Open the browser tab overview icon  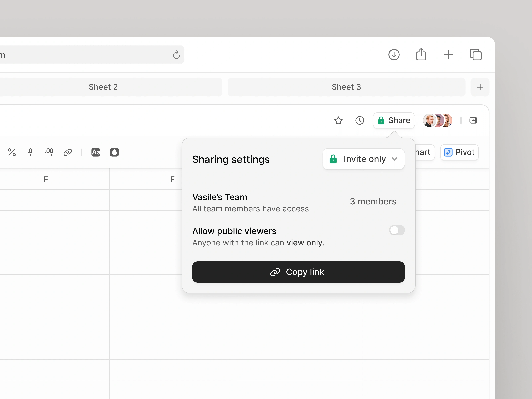coord(475,55)
